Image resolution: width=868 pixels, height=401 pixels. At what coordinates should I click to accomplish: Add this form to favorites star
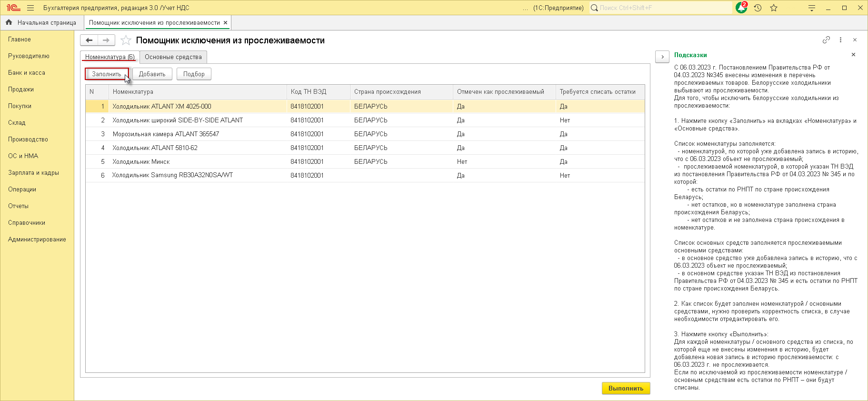tap(126, 40)
